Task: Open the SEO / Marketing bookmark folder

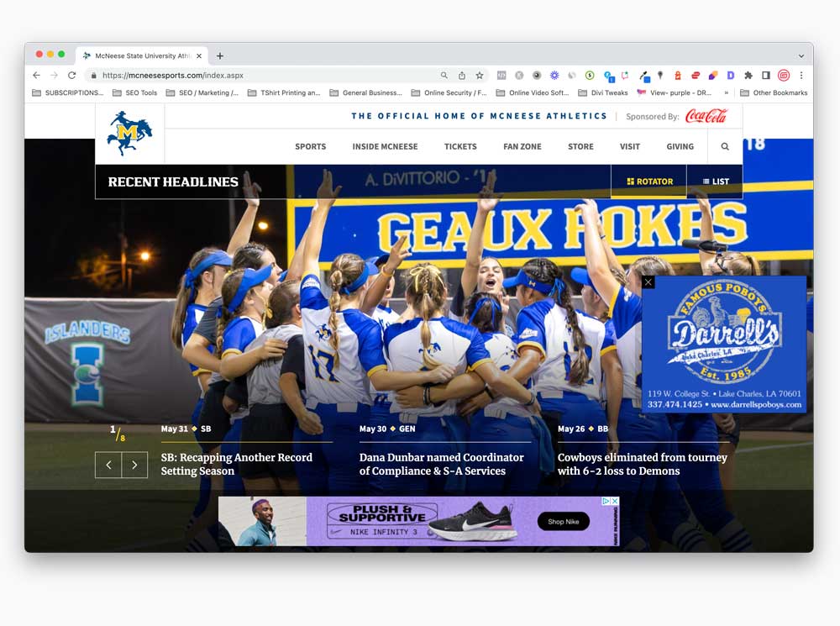Action: coord(202,92)
